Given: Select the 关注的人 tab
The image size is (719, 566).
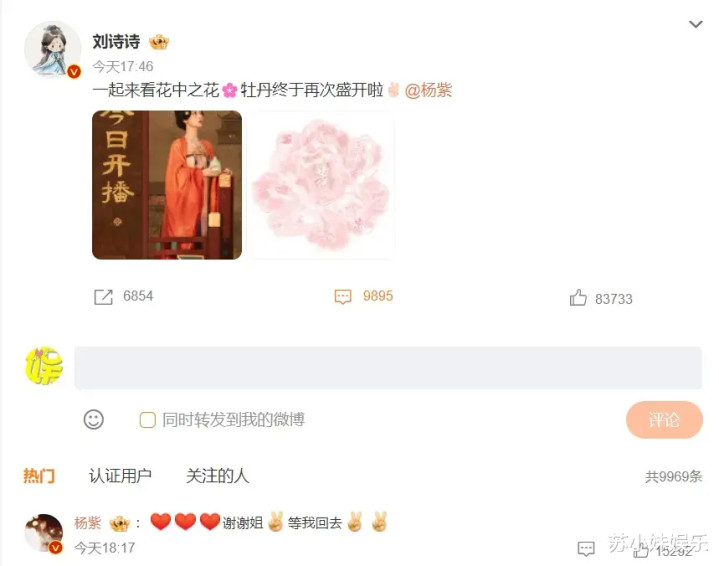Looking at the screenshot, I should pyautogui.click(x=217, y=476).
